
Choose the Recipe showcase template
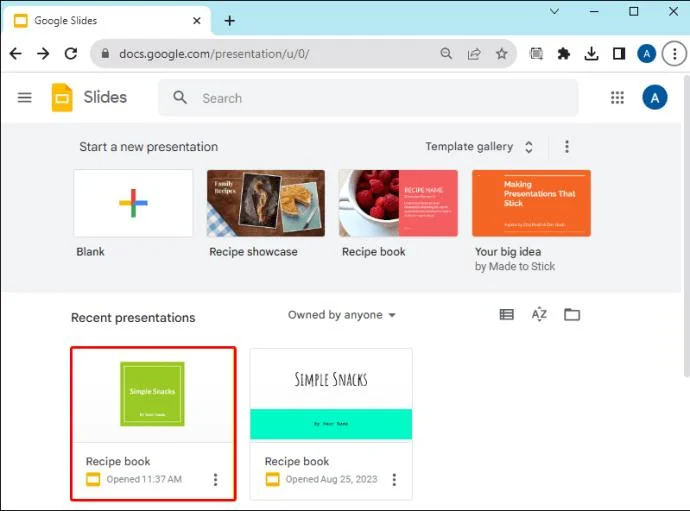266,203
